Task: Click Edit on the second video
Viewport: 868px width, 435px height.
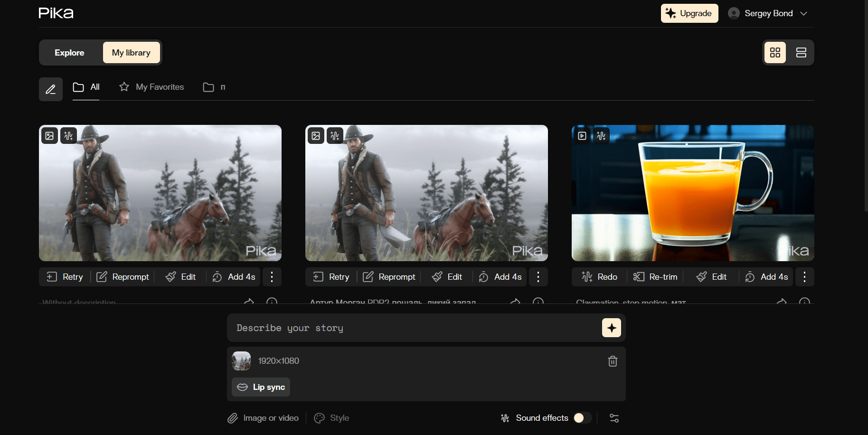Action: pyautogui.click(x=447, y=277)
